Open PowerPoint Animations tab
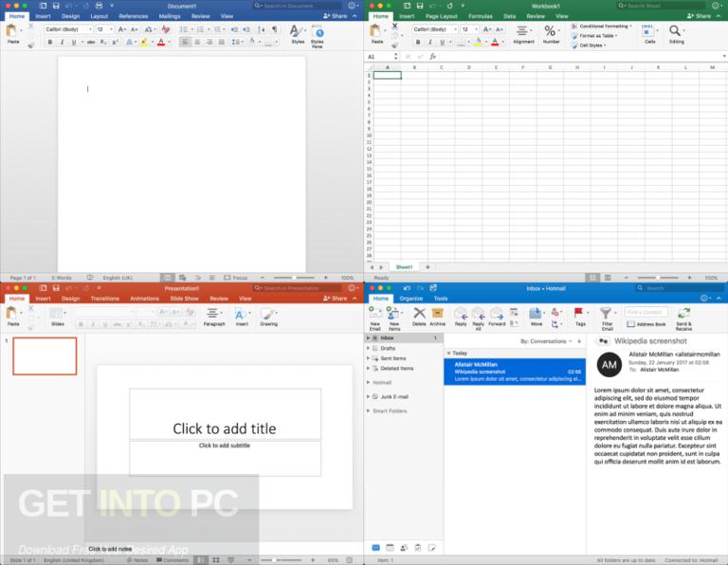 tap(144, 299)
